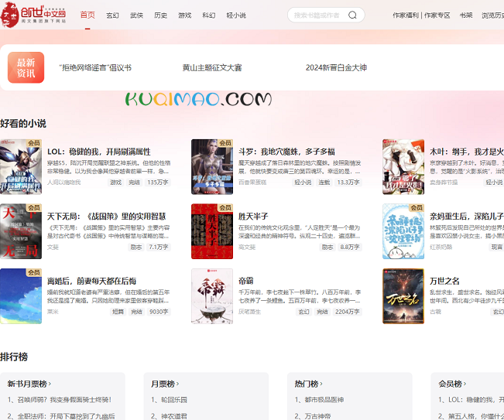Screen dimensions: 504x420
Task: Open "拒绝网络谣言"倡议书 news item
Action: (95, 68)
